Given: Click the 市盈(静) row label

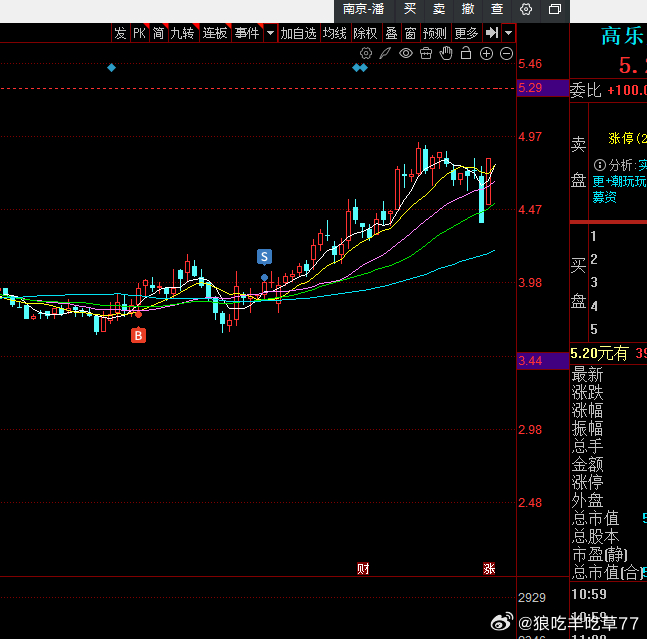Looking at the screenshot, I should [x=600, y=555].
